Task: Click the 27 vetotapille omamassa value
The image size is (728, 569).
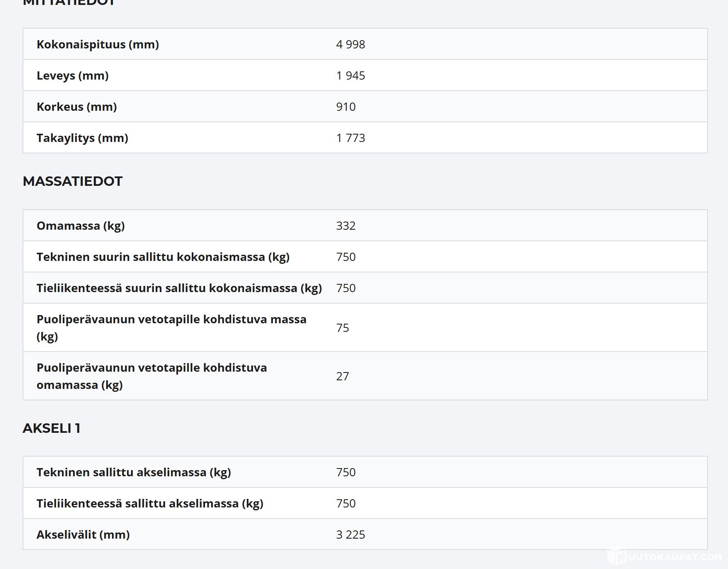Action: pyautogui.click(x=342, y=376)
